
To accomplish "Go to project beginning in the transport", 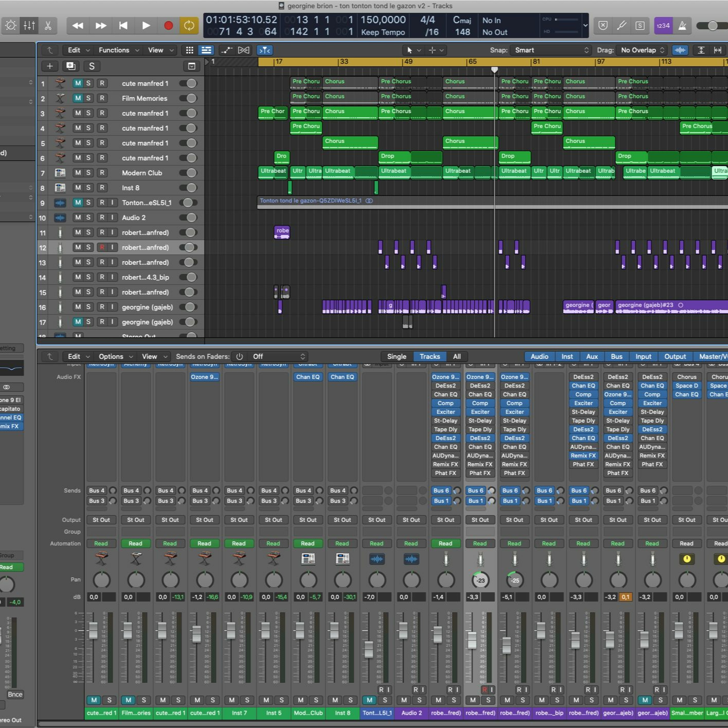I will (123, 26).
